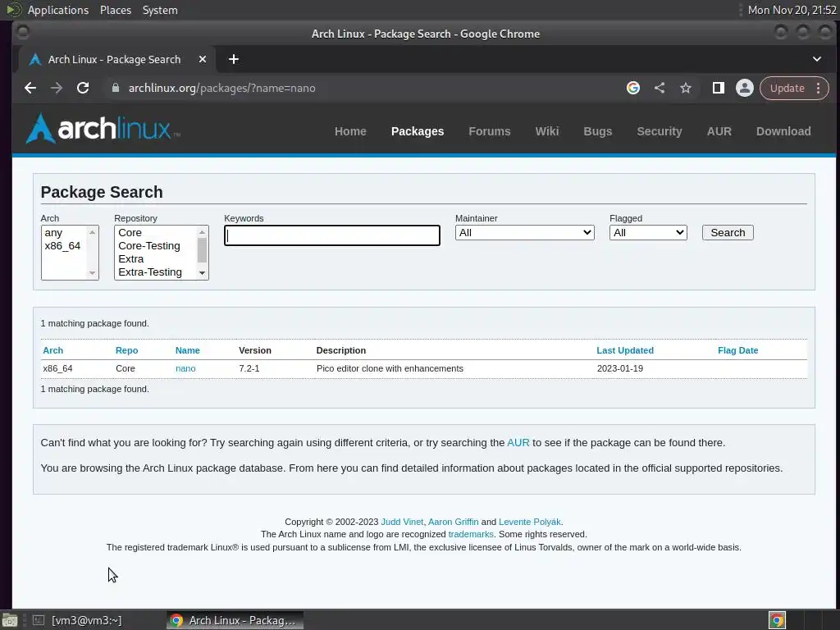Image resolution: width=840 pixels, height=630 pixels.
Task: Open the Packages nav item
Action: pos(418,131)
